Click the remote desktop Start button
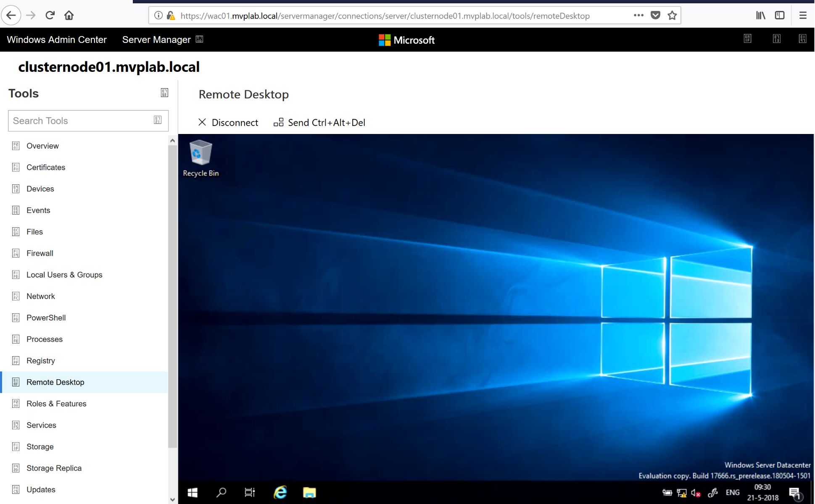Screen dimensions: 815x504 [x=193, y=492]
